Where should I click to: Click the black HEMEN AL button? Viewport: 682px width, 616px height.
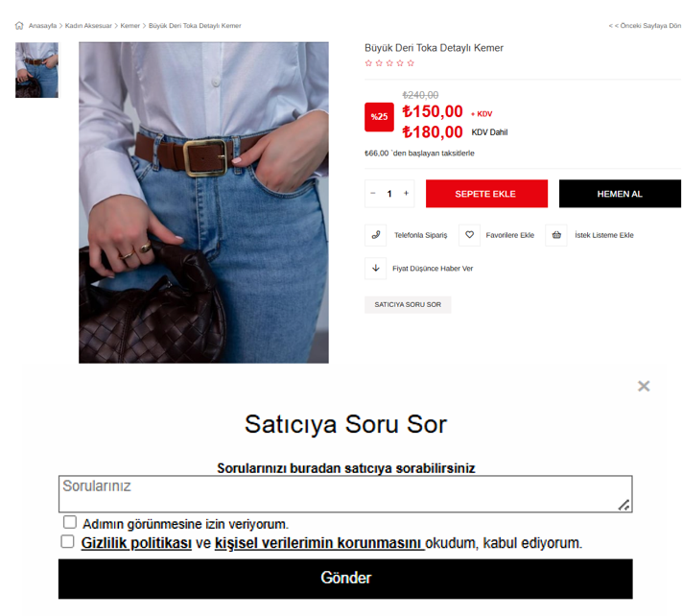[620, 194]
